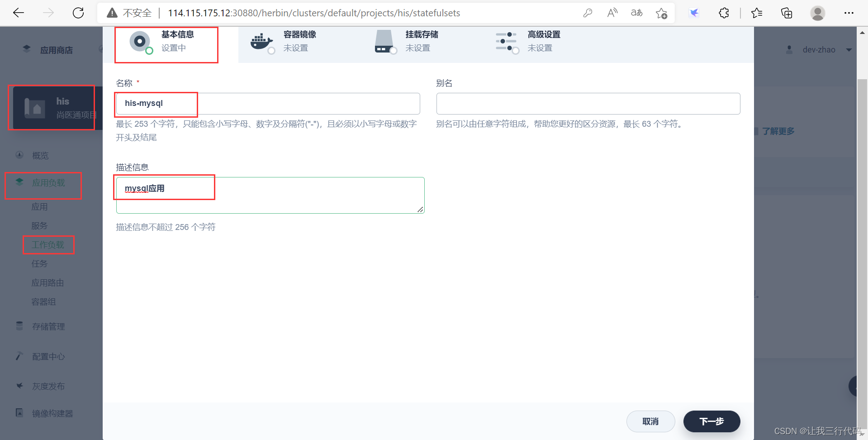Click the 描述信息 text area
This screenshot has width=868, height=440.
(x=270, y=195)
